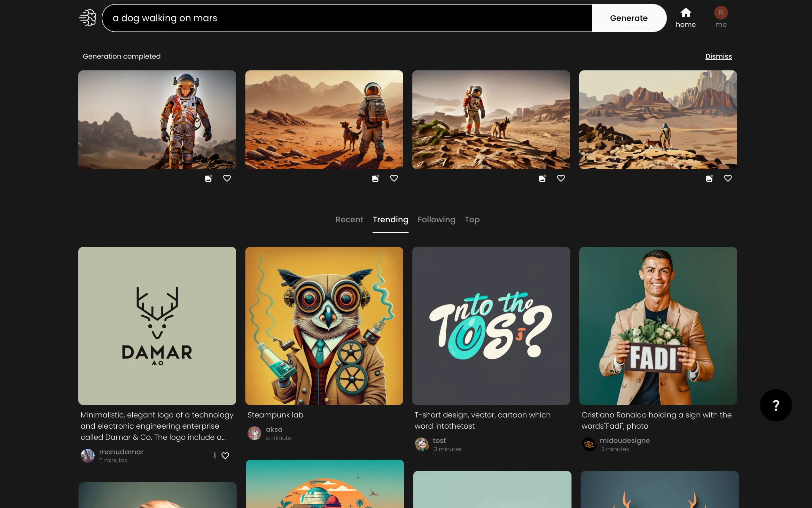Open tost's profile avatar
Screen dimensions: 812x508
coord(422,445)
